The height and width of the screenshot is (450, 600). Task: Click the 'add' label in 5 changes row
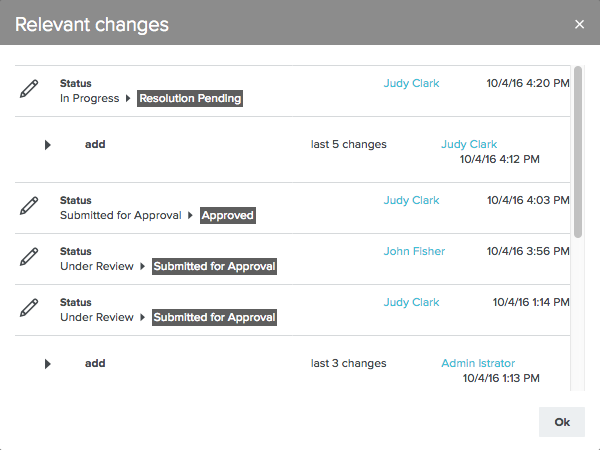click(x=95, y=145)
